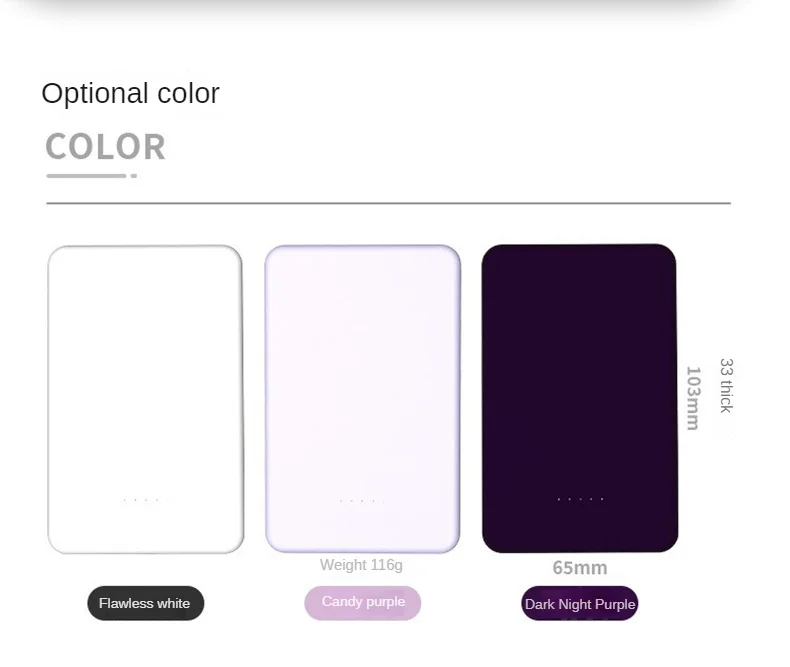
Task: Tap LED indicator dots on candy purple power bank
Action: pyautogui.click(x=358, y=500)
